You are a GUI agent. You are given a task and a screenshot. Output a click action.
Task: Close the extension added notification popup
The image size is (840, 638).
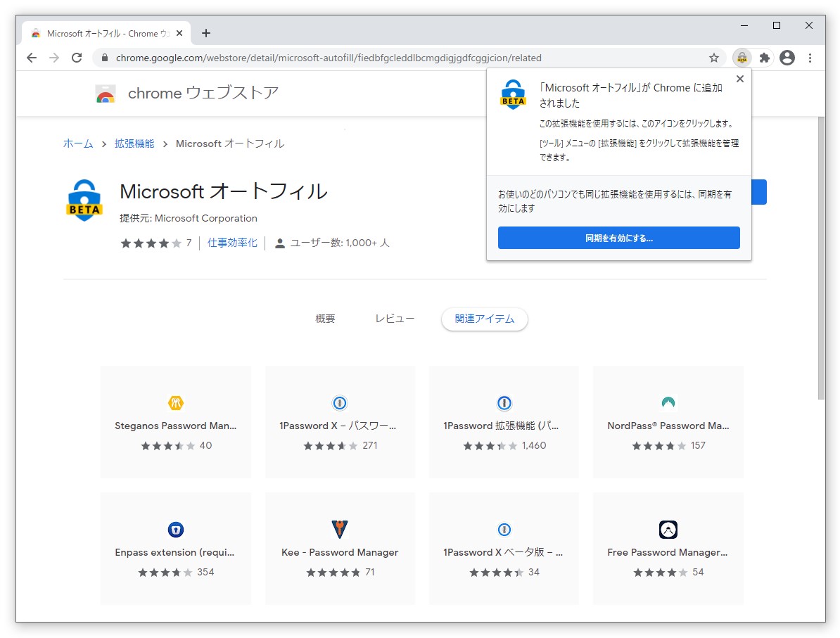tap(739, 79)
